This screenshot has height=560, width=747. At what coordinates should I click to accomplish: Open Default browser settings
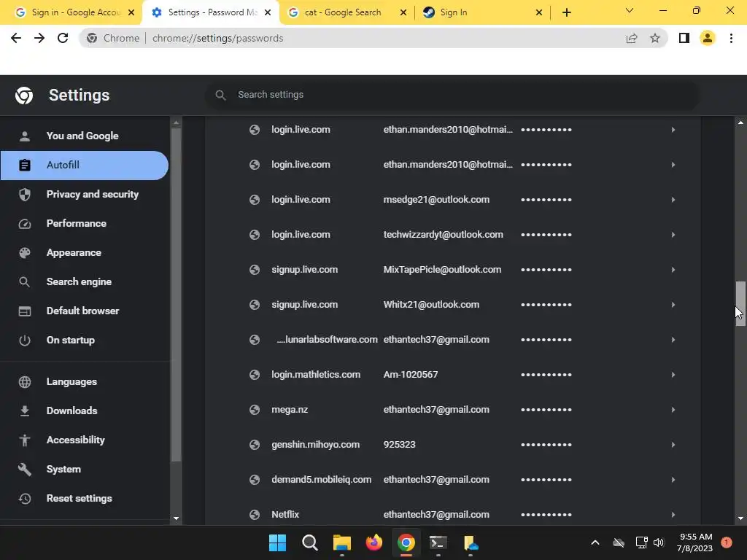pyautogui.click(x=85, y=311)
